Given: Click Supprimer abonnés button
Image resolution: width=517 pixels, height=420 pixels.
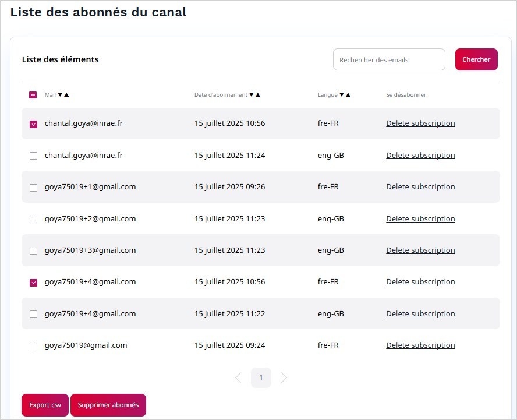Looking at the screenshot, I should point(108,405).
